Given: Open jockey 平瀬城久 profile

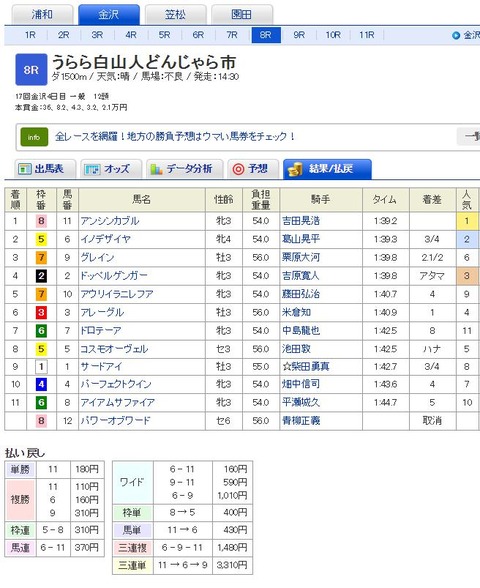Looking at the screenshot, I should (301, 403).
